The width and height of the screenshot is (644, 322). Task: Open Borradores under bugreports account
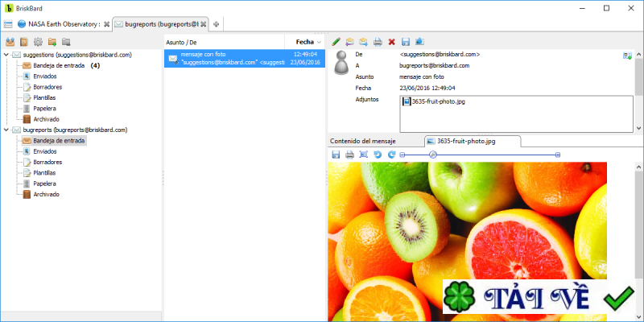43,163
